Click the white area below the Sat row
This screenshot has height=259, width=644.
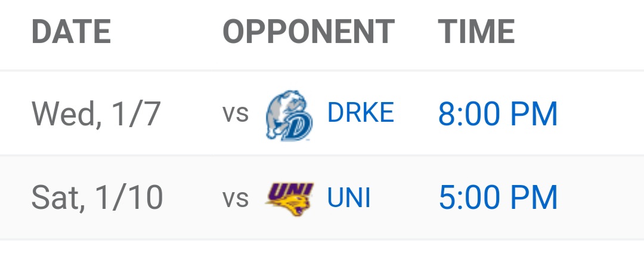click(322, 251)
